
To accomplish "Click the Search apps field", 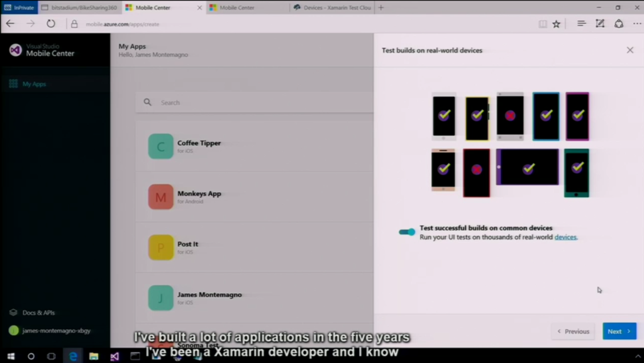I will coord(255,103).
